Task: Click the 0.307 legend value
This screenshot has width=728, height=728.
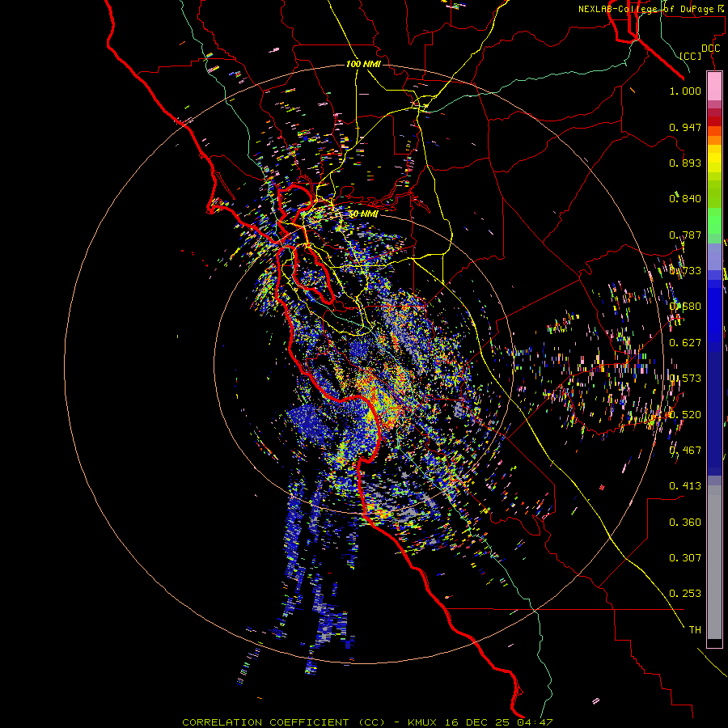Action: 685,558
